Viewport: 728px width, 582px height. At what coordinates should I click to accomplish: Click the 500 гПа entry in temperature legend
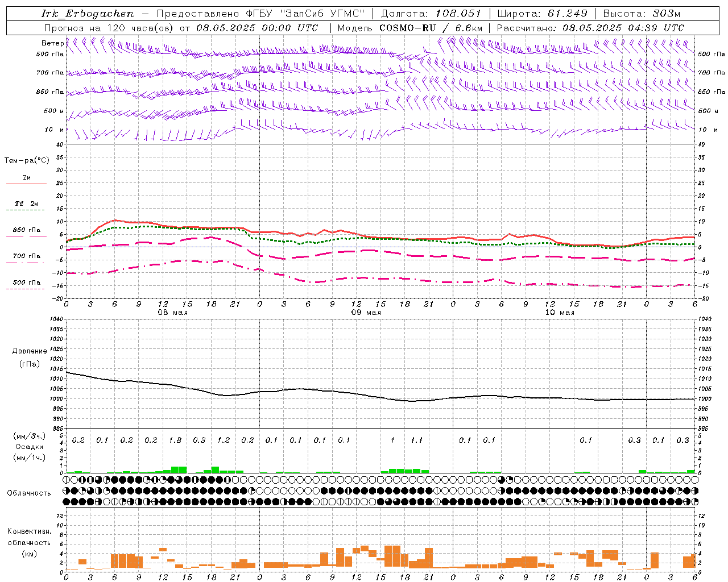tap(27, 282)
